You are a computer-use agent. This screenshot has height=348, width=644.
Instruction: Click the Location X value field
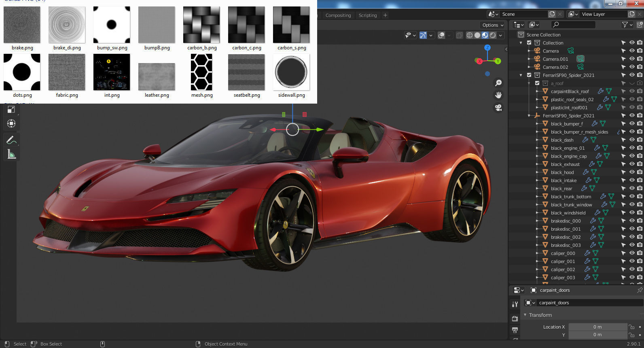point(597,327)
